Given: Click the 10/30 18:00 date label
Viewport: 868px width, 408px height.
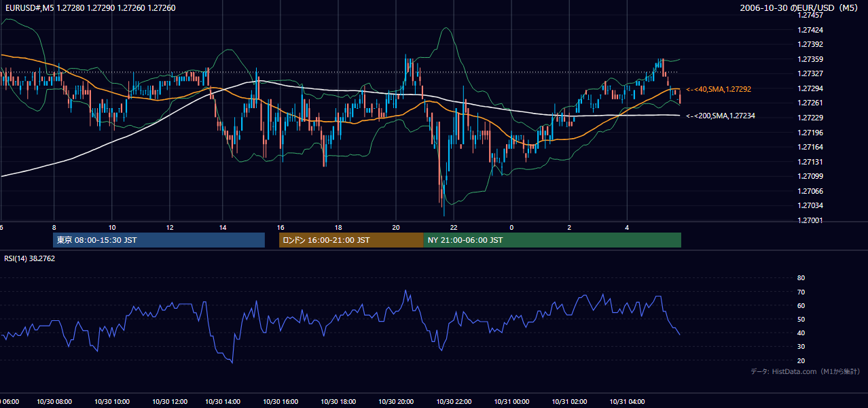Looking at the screenshot, I should click(x=338, y=402).
